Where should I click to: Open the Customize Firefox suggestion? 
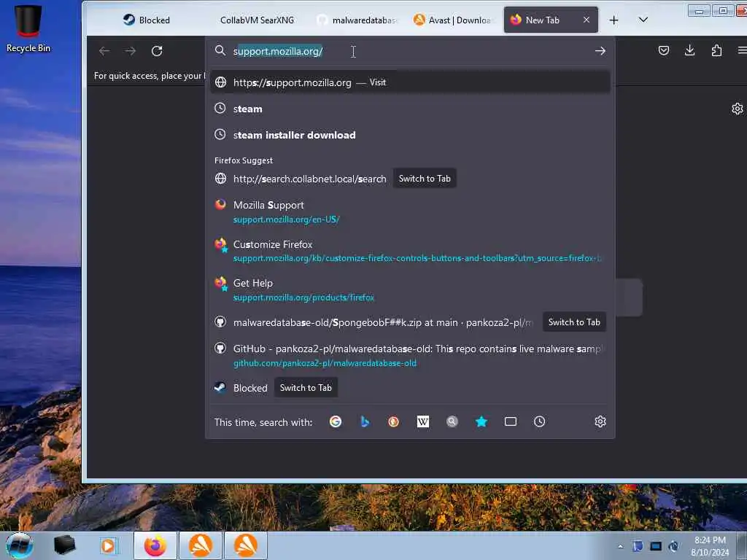(410, 251)
